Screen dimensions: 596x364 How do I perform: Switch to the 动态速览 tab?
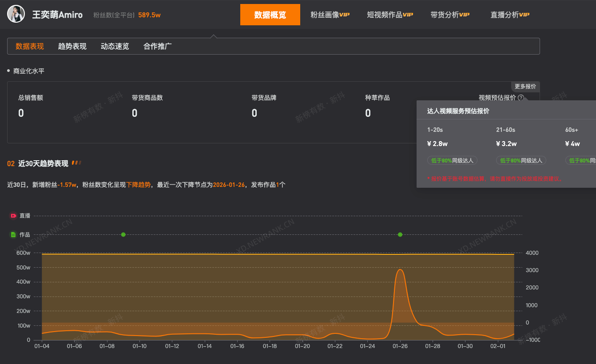point(114,46)
